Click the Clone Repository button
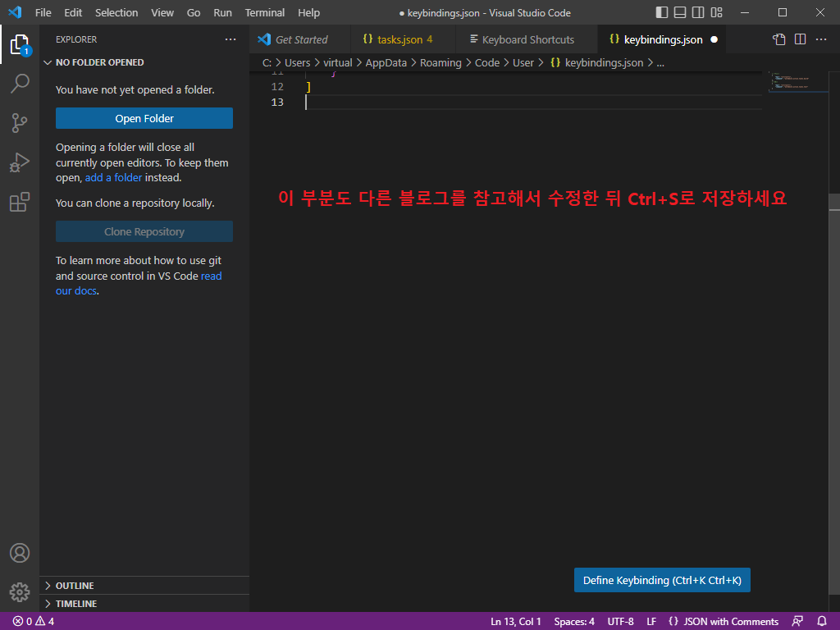This screenshot has height=630, width=840. tap(144, 231)
